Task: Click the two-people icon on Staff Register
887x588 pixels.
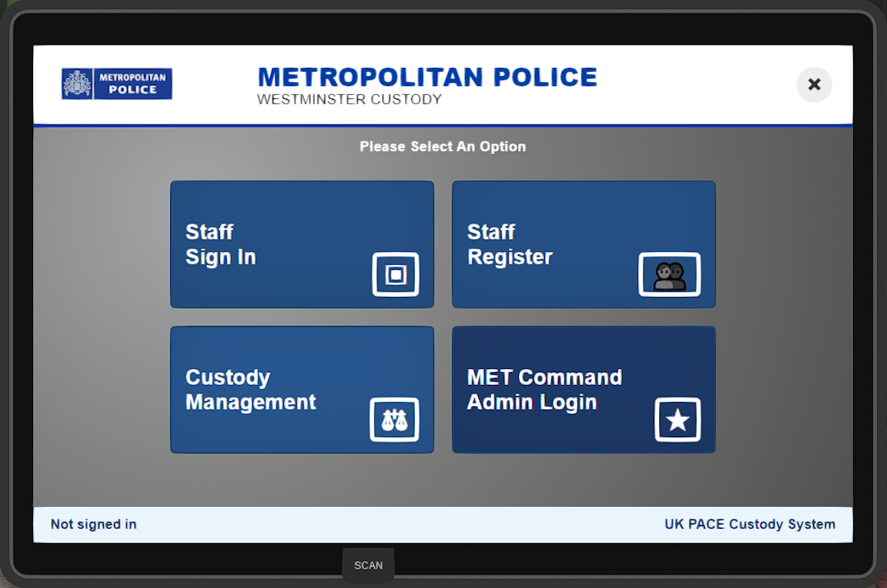Action: [669, 274]
